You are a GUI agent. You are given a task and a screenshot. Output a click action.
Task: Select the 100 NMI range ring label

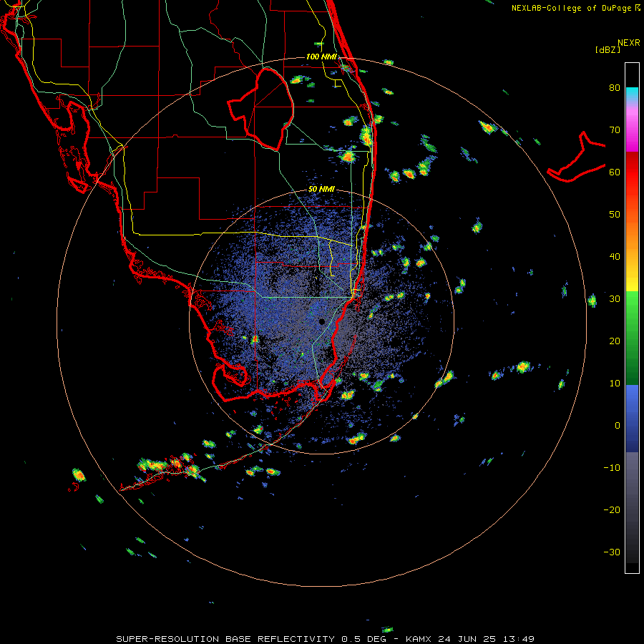click(321, 57)
